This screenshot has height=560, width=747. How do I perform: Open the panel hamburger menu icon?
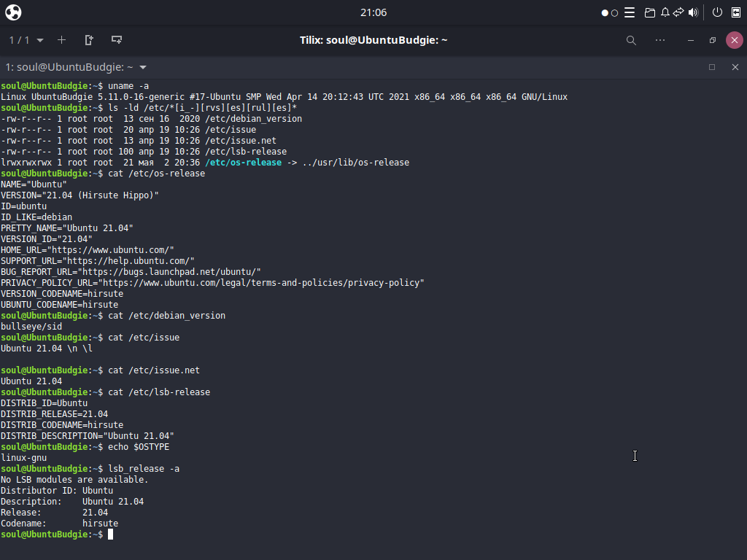630,12
